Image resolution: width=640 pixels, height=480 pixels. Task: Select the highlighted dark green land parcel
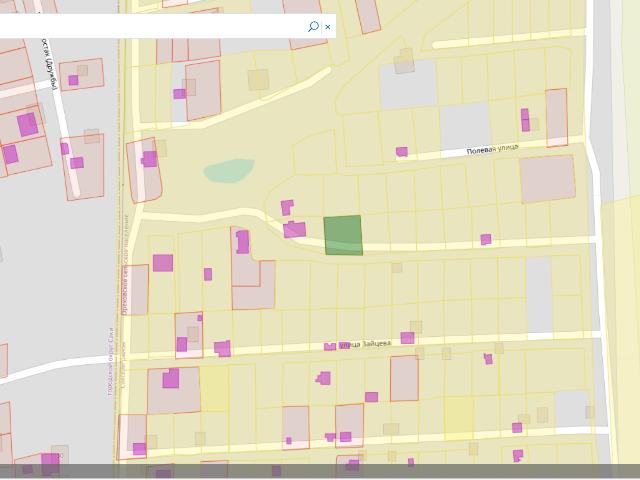[343, 236]
